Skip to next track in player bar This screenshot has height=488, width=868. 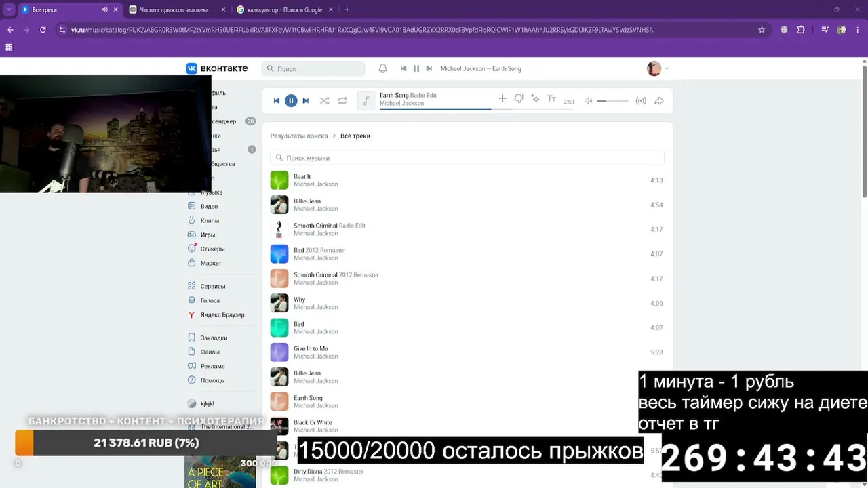[x=305, y=101]
